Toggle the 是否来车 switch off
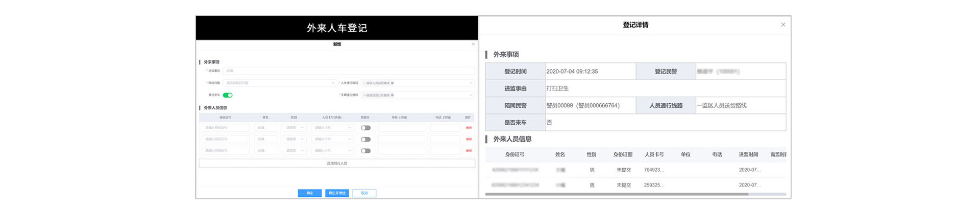 tap(228, 95)
